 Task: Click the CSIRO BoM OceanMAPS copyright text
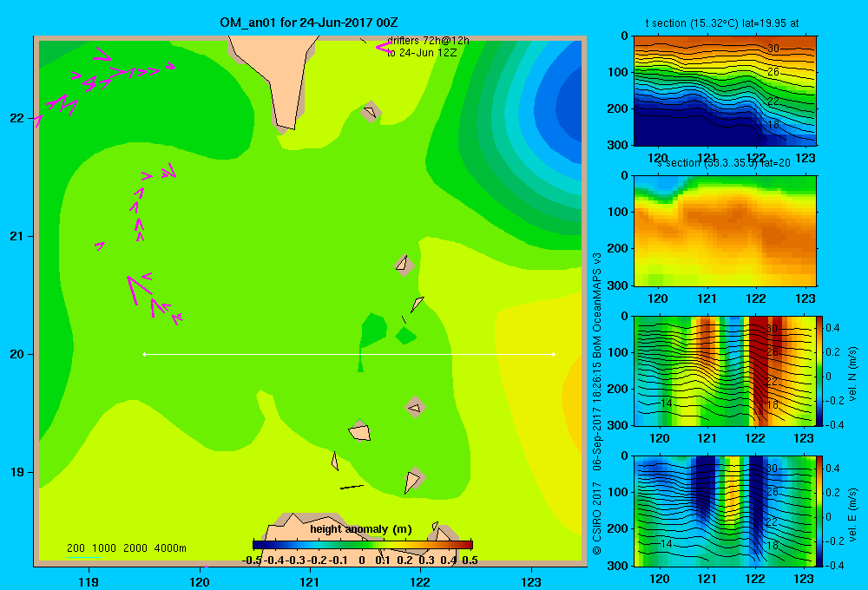597,403
